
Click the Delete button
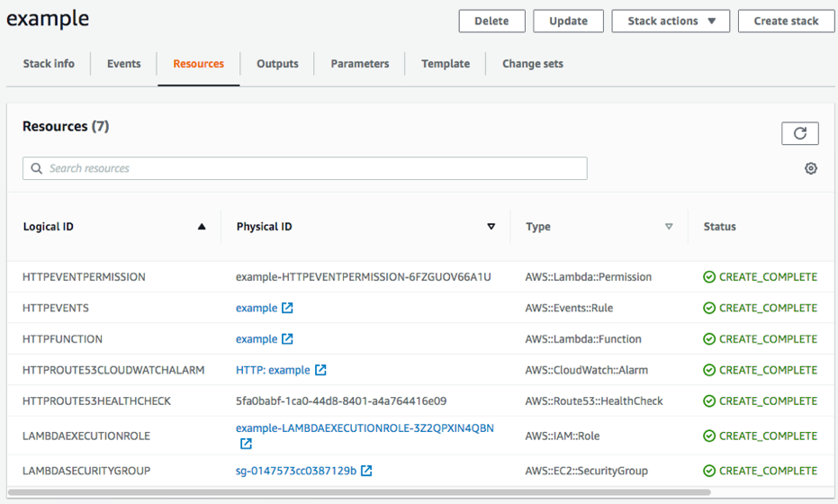coord(491,21)
